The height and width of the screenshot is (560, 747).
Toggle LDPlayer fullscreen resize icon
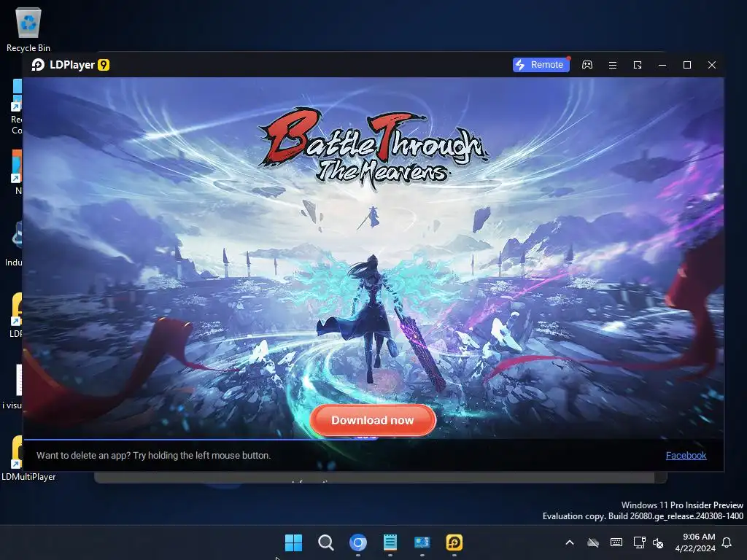point(638,65)
